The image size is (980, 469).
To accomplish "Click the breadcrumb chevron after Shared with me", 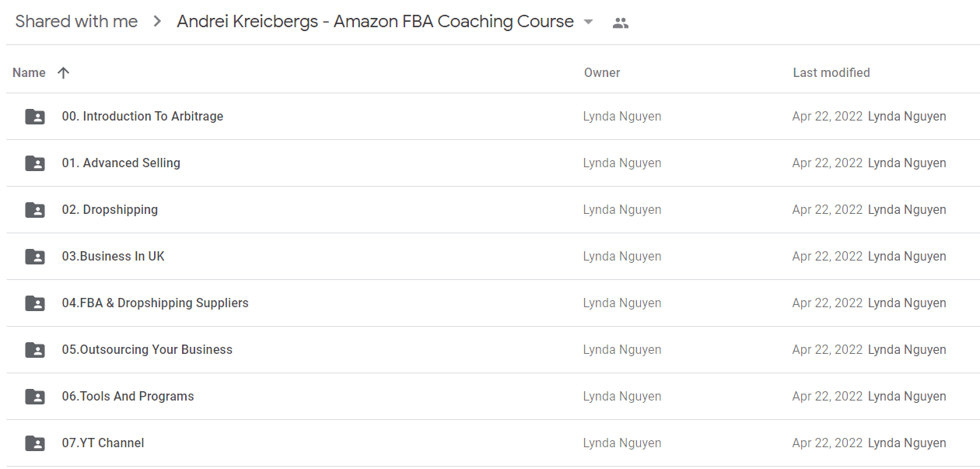I will (x=158, y=22).
